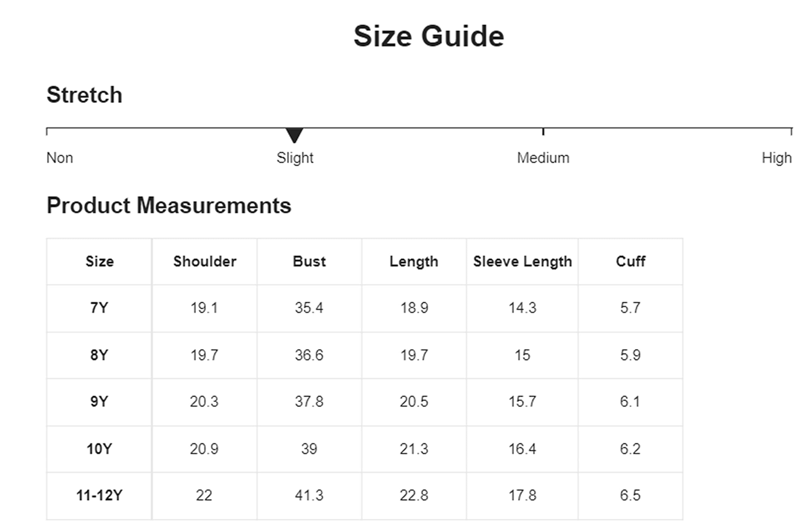Select the High stretch label
The width and height of the screenshot is (802, 532).
(777, 158)
